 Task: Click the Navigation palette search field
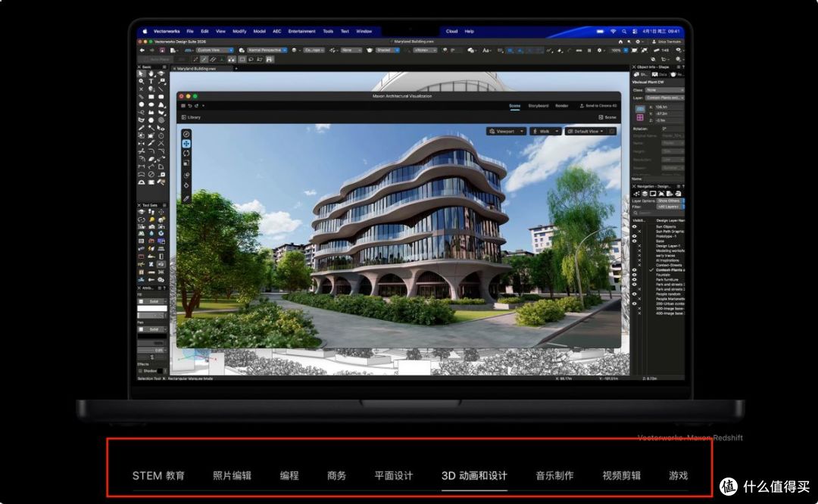point(658,213)
